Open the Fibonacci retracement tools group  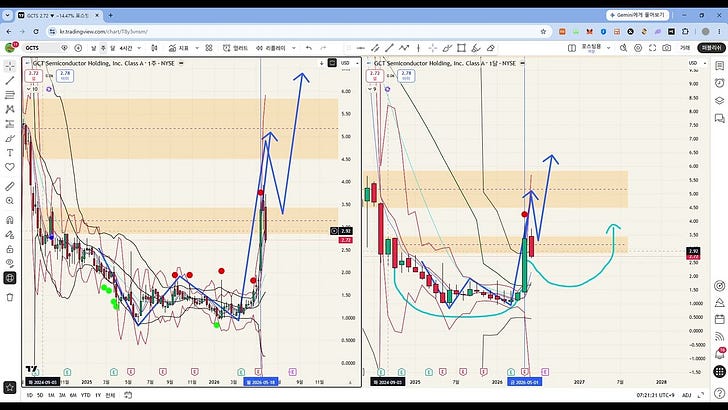point(10,95)
